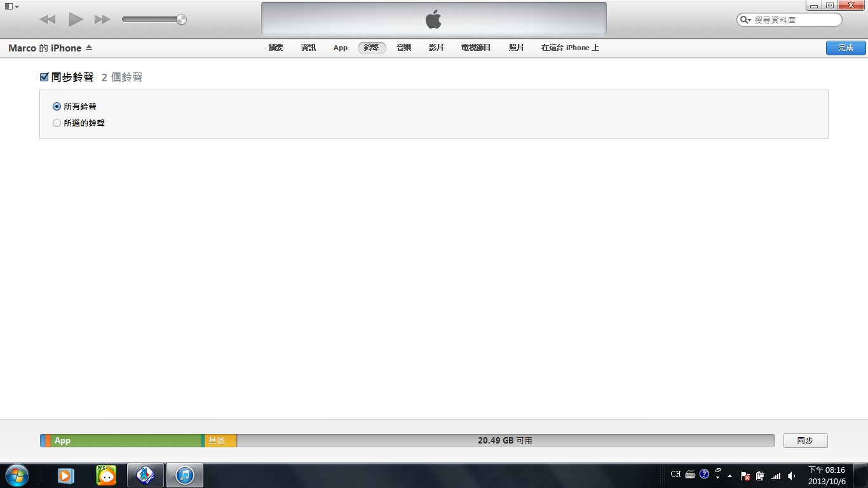The height and width of the screenshot is (488, 868).
Task: Open the search magnifier options
Action: click(x=745, y=20)
